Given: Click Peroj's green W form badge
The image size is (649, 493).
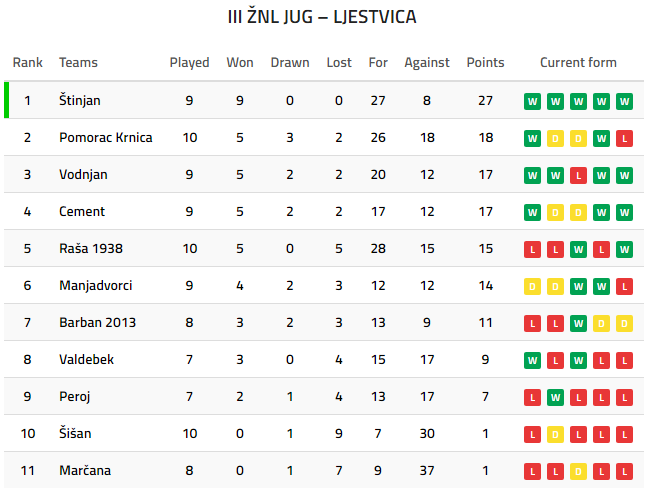Looking at the screenshot, I should (x=555, y=397).
